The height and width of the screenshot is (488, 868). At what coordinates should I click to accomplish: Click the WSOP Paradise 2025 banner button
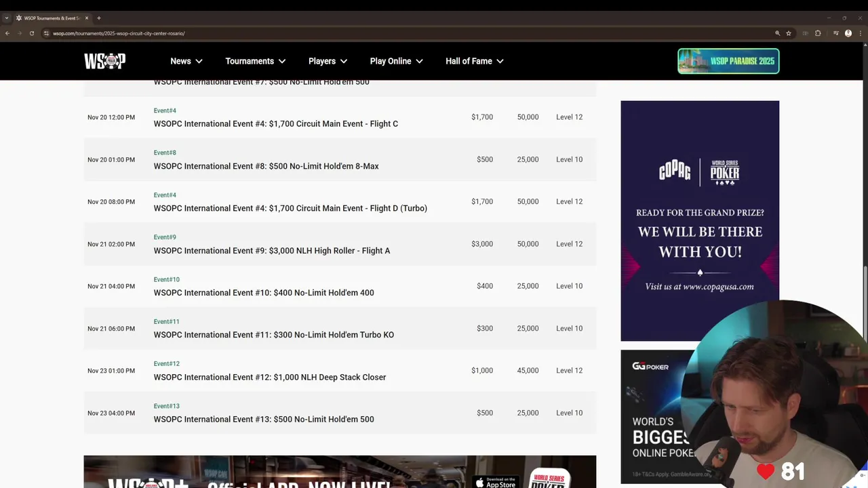coord(728,61)
